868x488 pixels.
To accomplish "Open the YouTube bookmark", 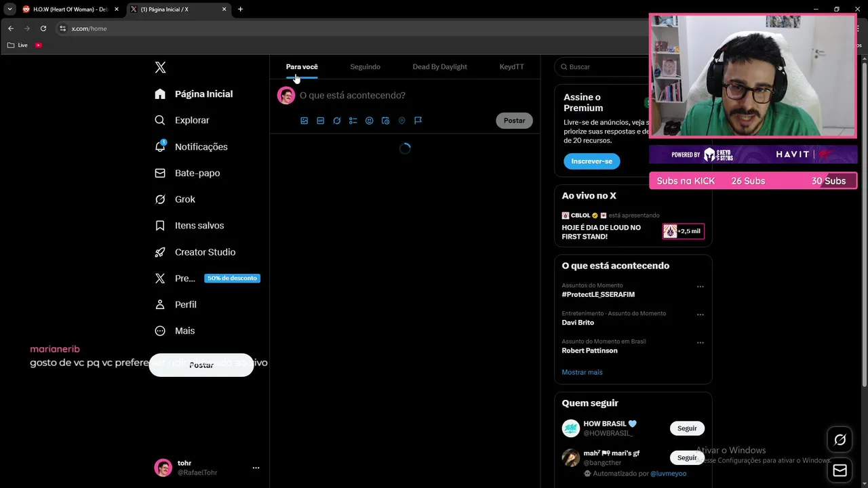I will (39, 45).
